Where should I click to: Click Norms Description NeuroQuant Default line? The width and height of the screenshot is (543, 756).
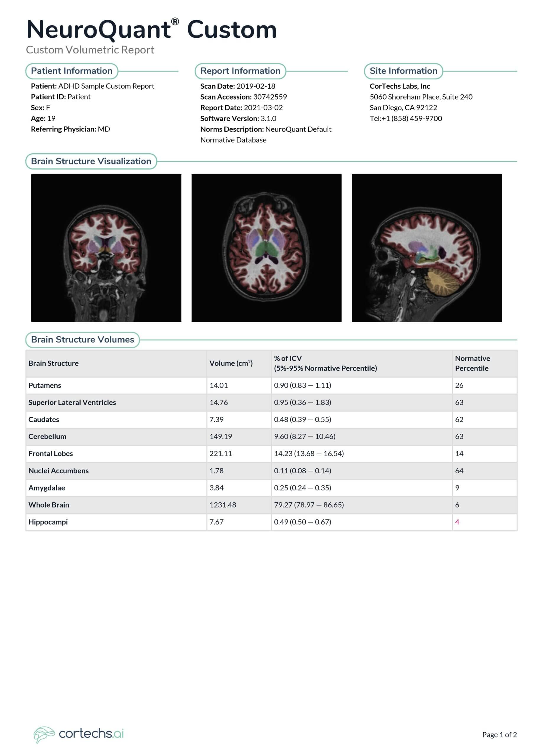[x=266, y=129]
